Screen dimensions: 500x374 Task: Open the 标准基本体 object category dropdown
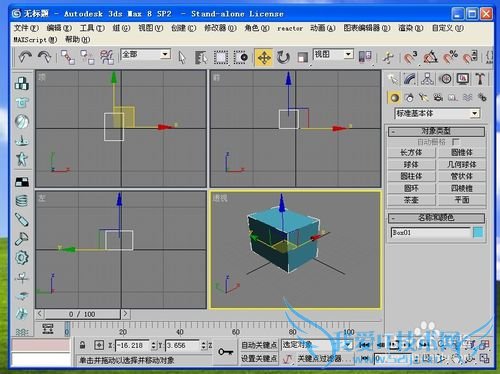coord(475,114)
